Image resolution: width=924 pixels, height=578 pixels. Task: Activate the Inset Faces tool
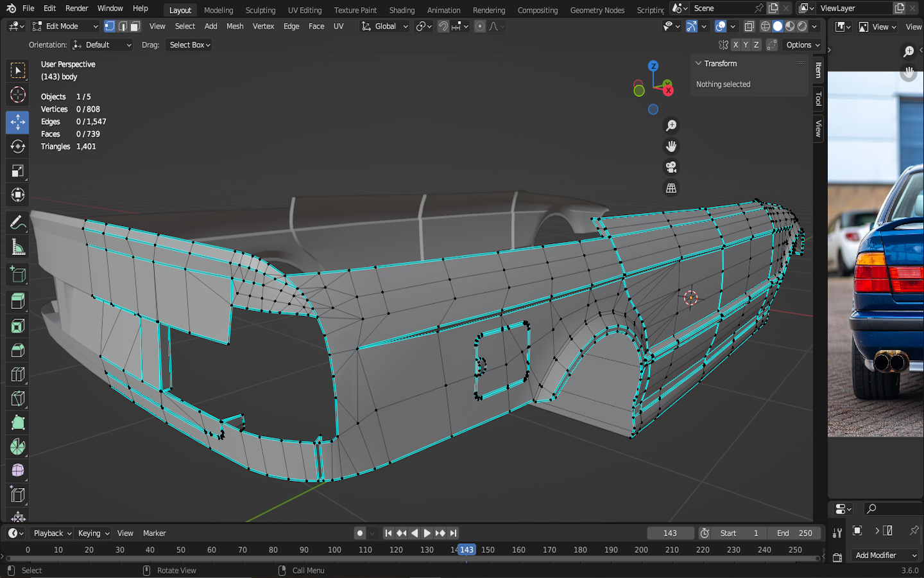[17, 326]
